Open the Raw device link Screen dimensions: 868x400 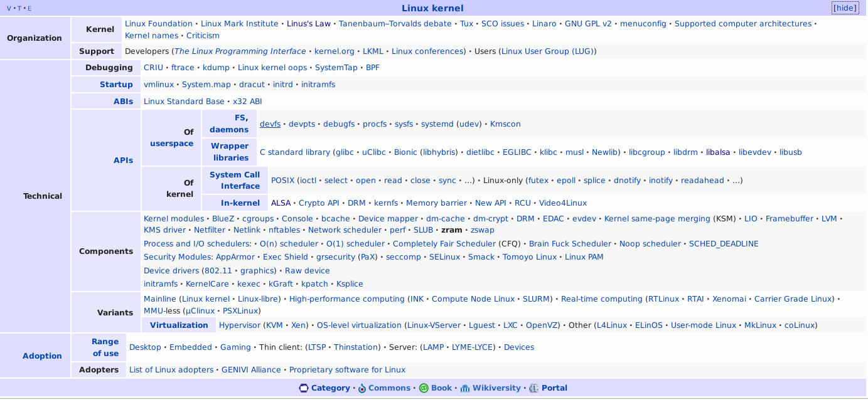[x=308, y=271]
